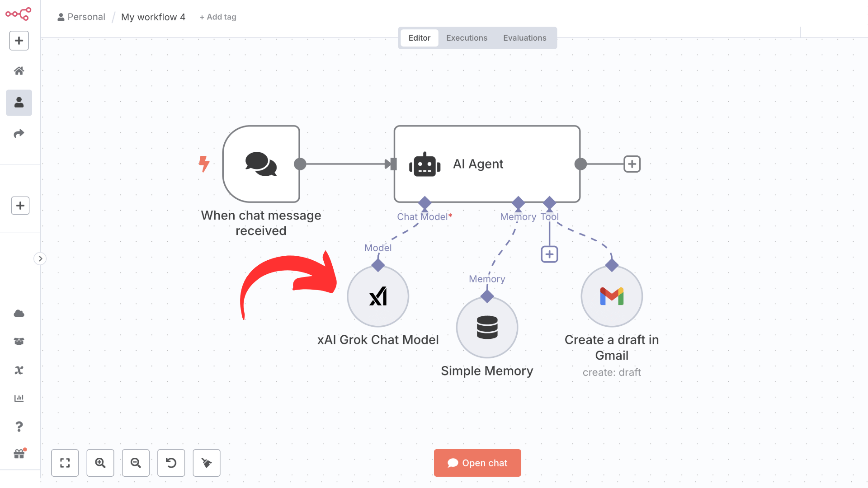The image size is (868, 488).
Task: Select the Simple Memory node
Action: (487, 328)
